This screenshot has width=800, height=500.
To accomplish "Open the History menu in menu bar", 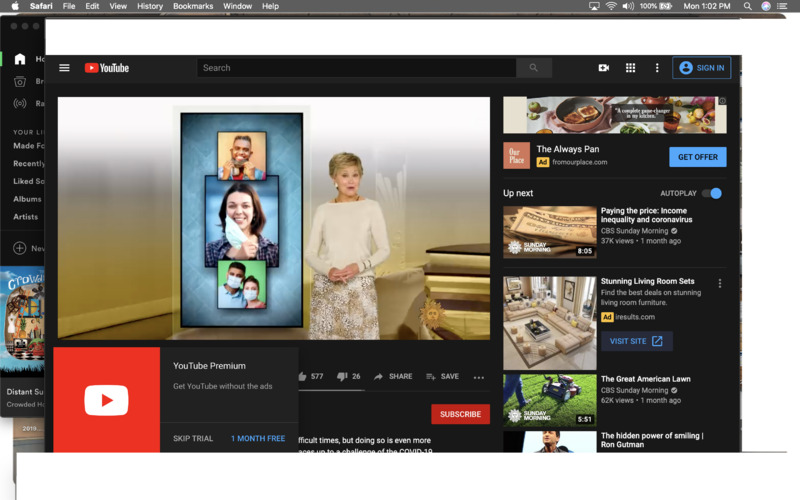I will 150,6.
